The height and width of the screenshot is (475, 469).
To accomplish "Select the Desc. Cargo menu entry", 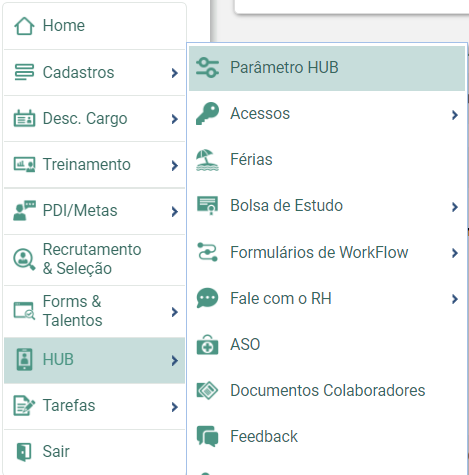I will (x=94, y=119).
